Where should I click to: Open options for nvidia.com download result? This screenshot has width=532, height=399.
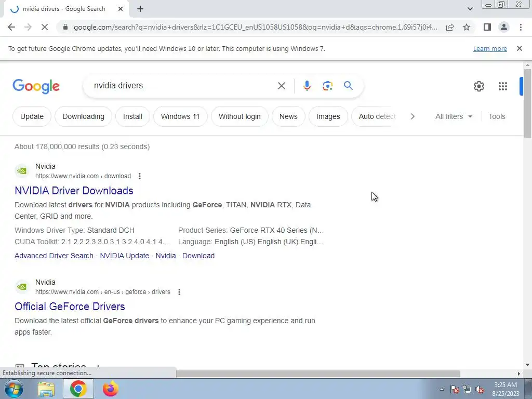tap(140, 176)
